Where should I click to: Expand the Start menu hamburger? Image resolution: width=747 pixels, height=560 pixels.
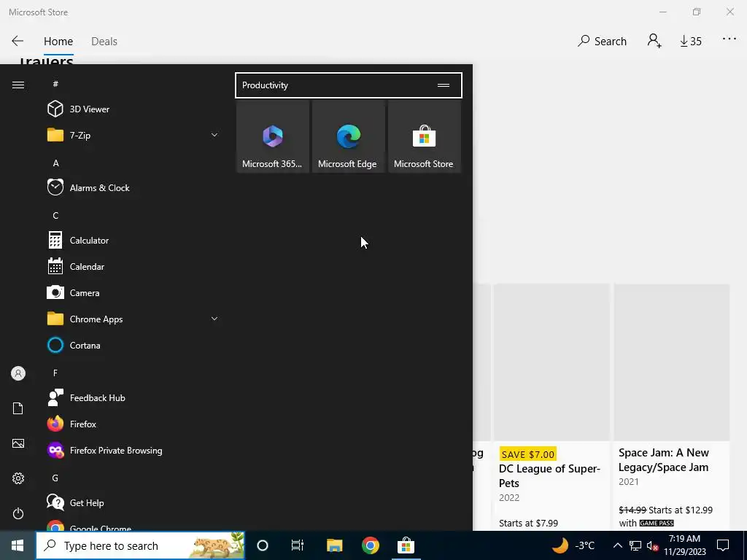(x=18, y=85)
